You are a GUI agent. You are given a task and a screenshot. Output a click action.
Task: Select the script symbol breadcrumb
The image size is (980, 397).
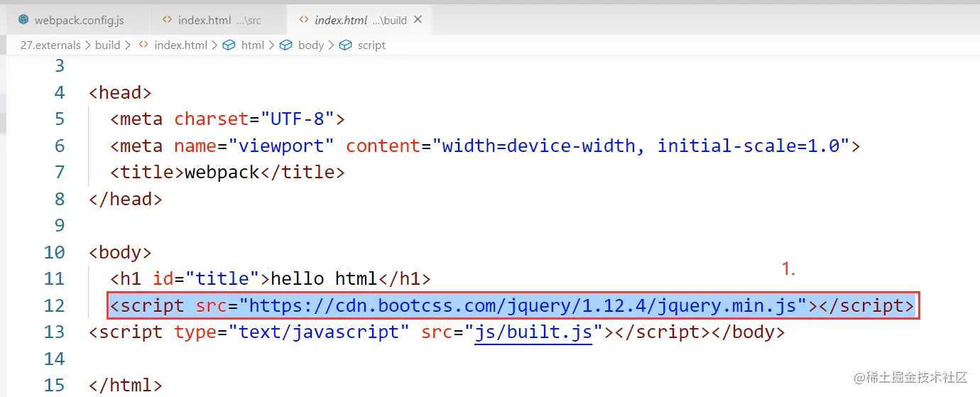click(x=371, y=45)
